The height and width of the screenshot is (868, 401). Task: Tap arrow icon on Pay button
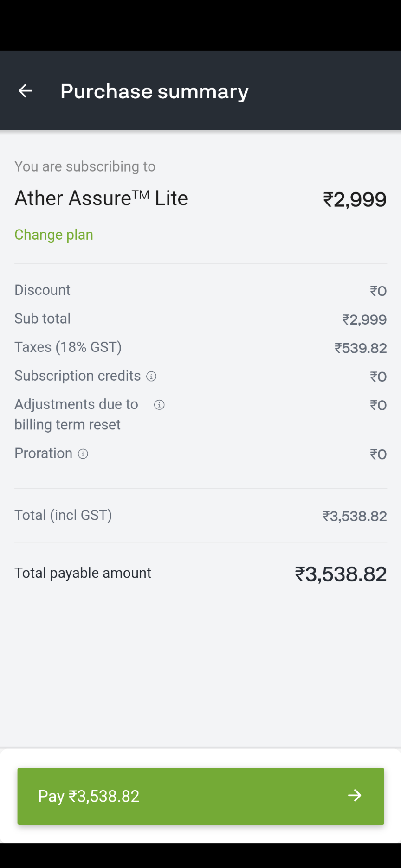point(355,796)
